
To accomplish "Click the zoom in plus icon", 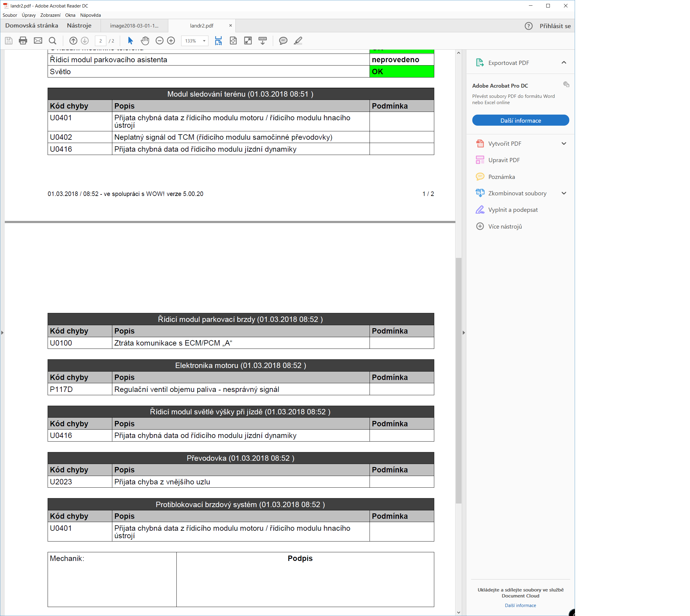I will 171,41.
